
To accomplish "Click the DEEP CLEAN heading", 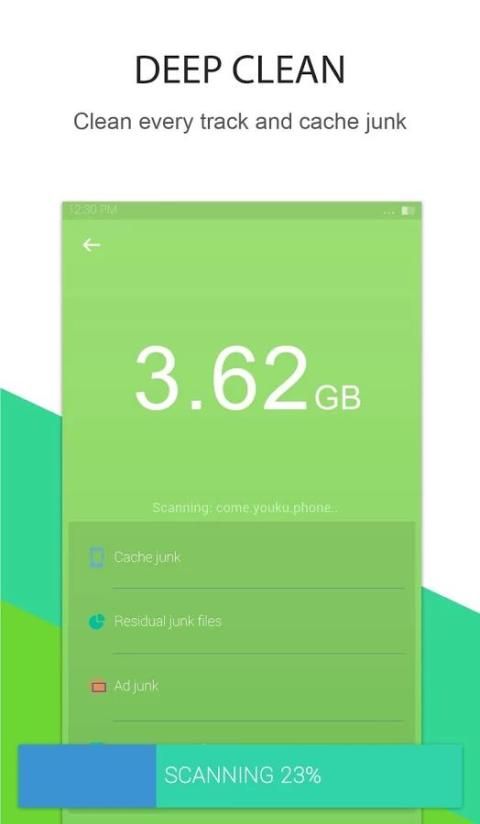I will point(240,70).
